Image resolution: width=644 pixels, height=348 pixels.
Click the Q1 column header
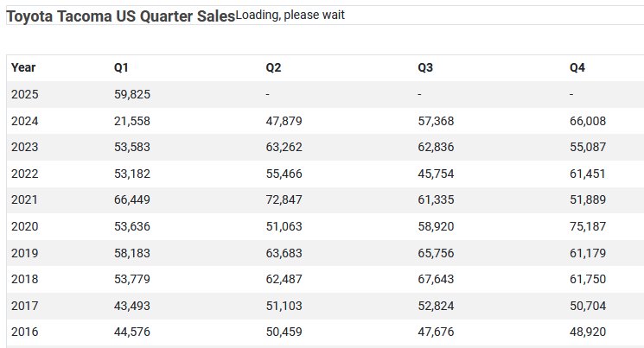click(x=121, y=67)
